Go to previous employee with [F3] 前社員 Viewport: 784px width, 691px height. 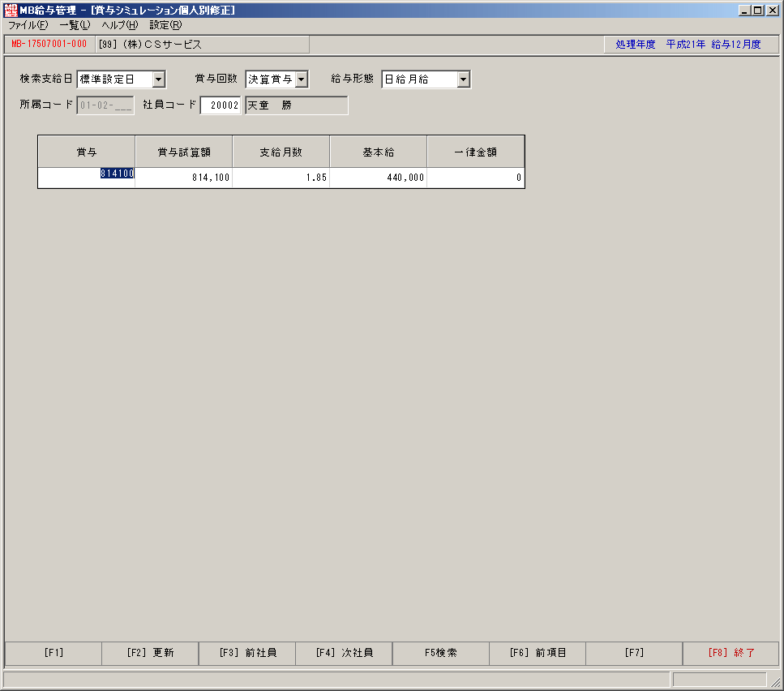(x=247, y=653)
